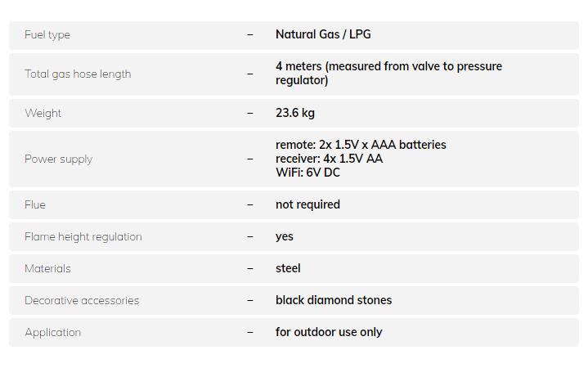
Task: Select the "black diamond stones" value
Action: click(334, 300)
